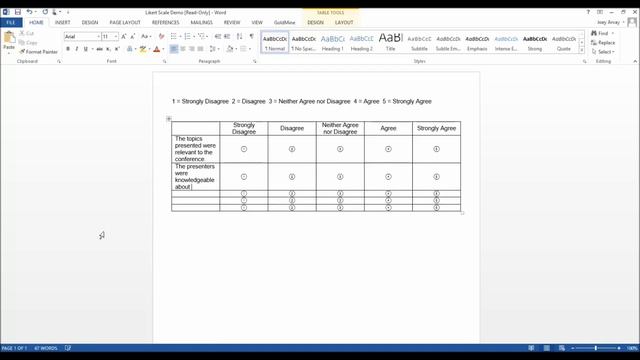Viewport: 640px width, 360px height.
Task: Click the Format Painter tool
Action: [38, 52]
